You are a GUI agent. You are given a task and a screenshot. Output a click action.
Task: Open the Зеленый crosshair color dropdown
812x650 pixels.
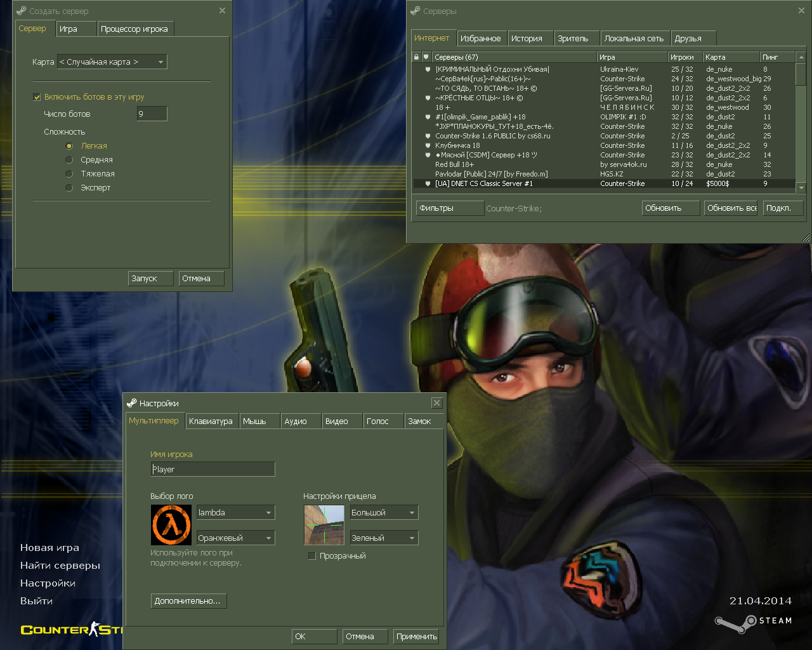tap(384, 538)
